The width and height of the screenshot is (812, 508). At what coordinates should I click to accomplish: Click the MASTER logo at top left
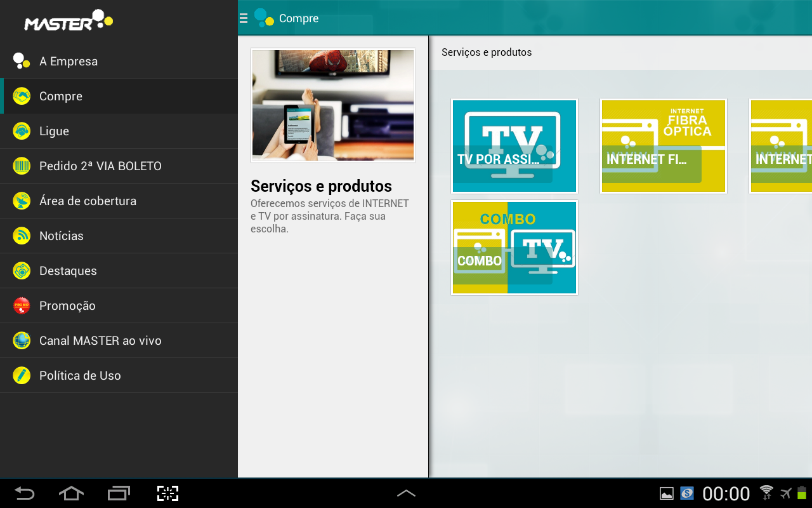[x=68, y=21]
